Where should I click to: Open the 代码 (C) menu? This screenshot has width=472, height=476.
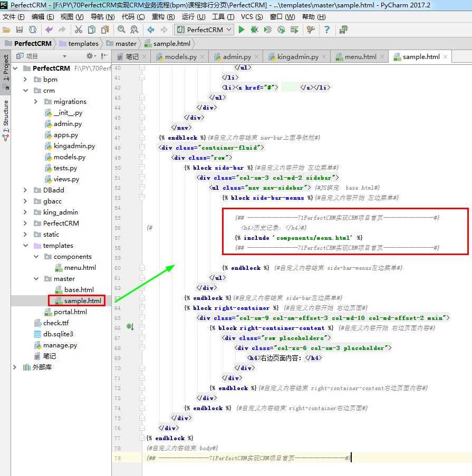133,17
